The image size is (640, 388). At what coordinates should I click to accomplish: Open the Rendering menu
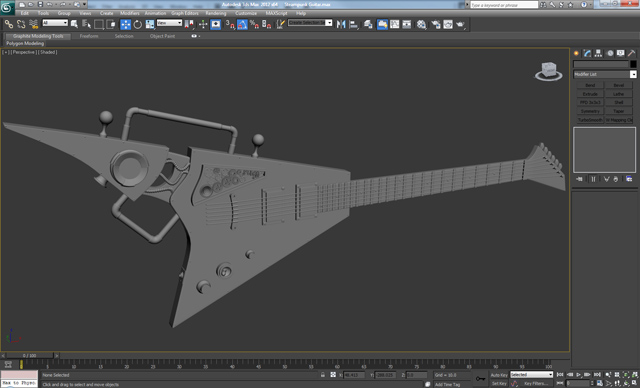click(x=216, y=13)
